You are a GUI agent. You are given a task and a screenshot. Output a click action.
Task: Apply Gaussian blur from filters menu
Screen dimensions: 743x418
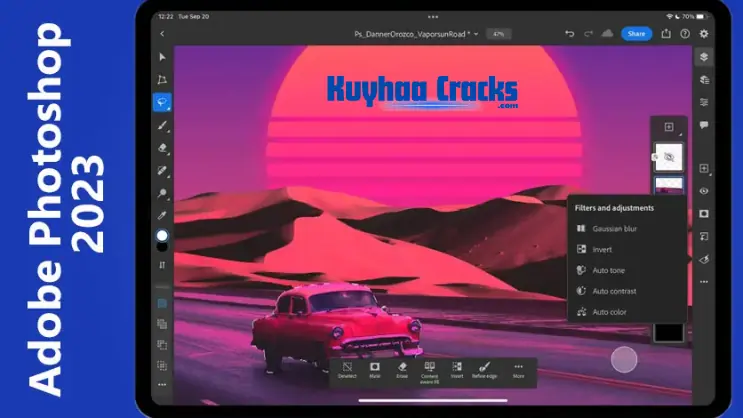(614, 228)
